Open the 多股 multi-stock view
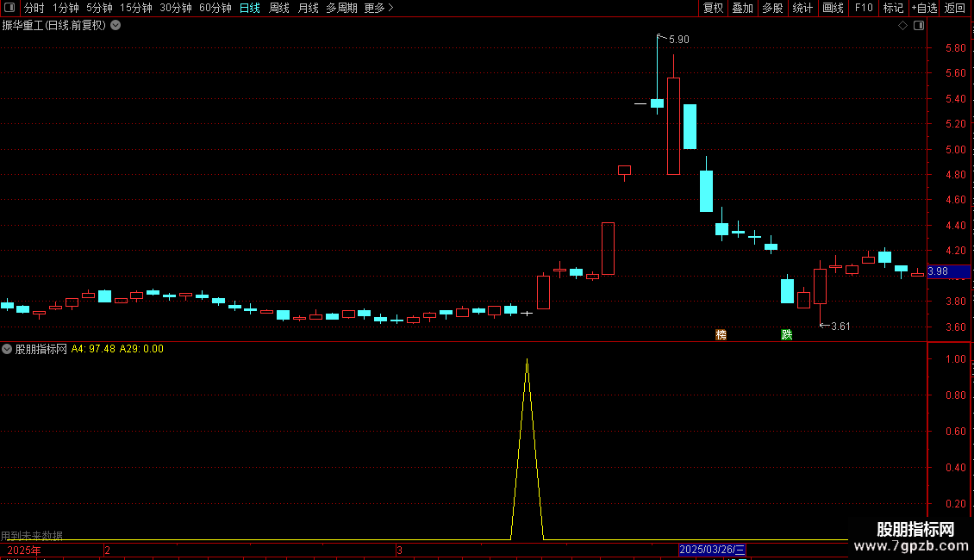 pos(772,8)
